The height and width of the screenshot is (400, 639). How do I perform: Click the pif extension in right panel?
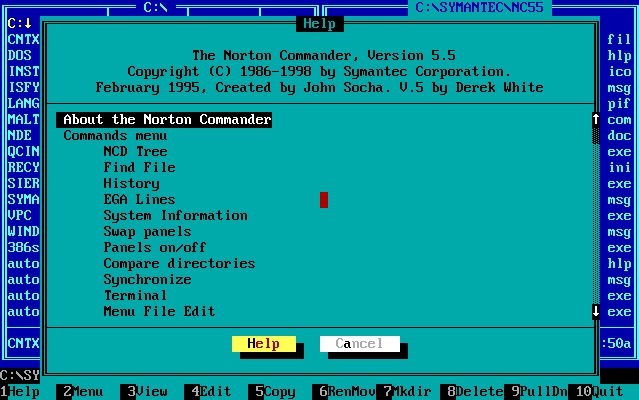(x=619, y=103)
